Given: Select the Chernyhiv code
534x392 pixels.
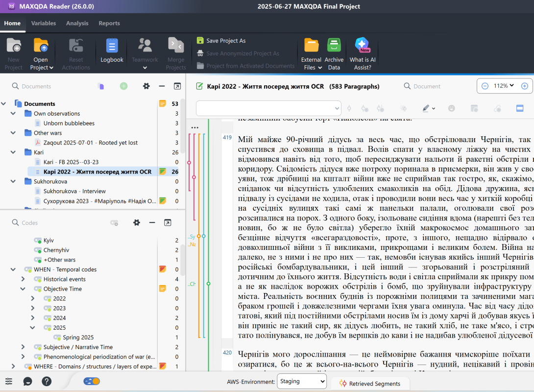Looking at the screenshot, I should click(x=56, y=250).
